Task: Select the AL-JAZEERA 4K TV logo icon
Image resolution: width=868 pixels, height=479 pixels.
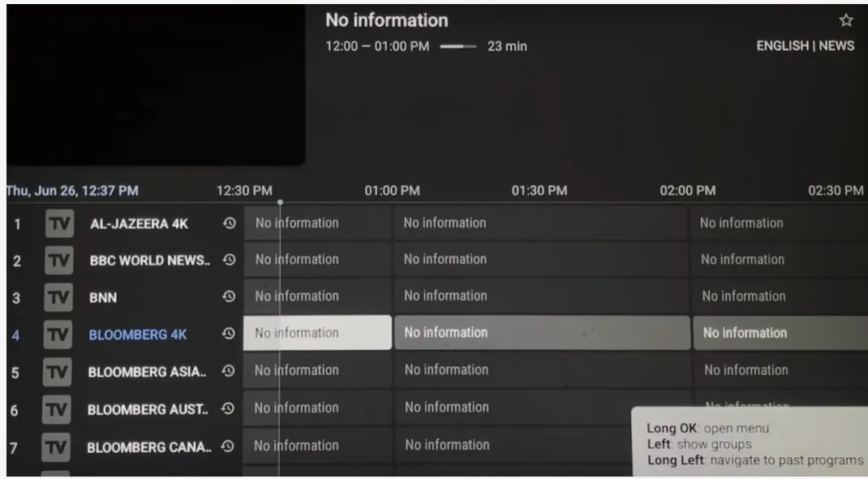Action: tap(59, 223)
